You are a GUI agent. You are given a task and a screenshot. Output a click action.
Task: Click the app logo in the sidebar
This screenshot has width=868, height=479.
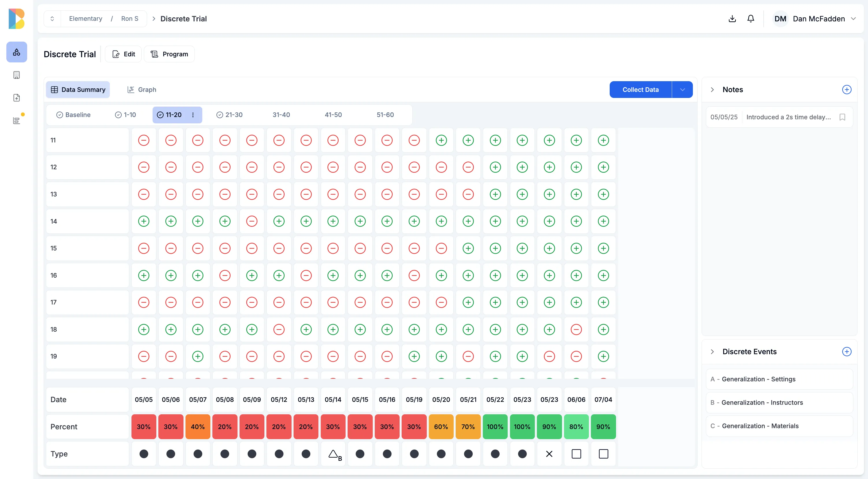16,19
